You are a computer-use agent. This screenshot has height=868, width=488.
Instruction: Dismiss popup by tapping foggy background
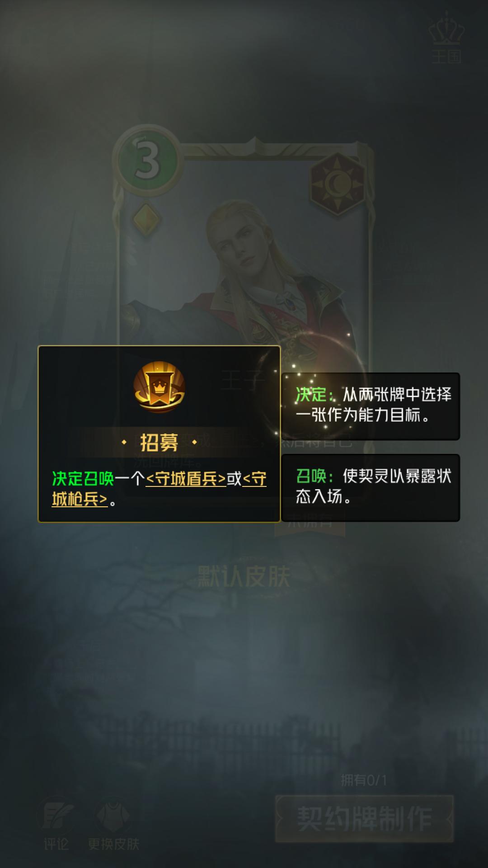[x=244, y=669]
